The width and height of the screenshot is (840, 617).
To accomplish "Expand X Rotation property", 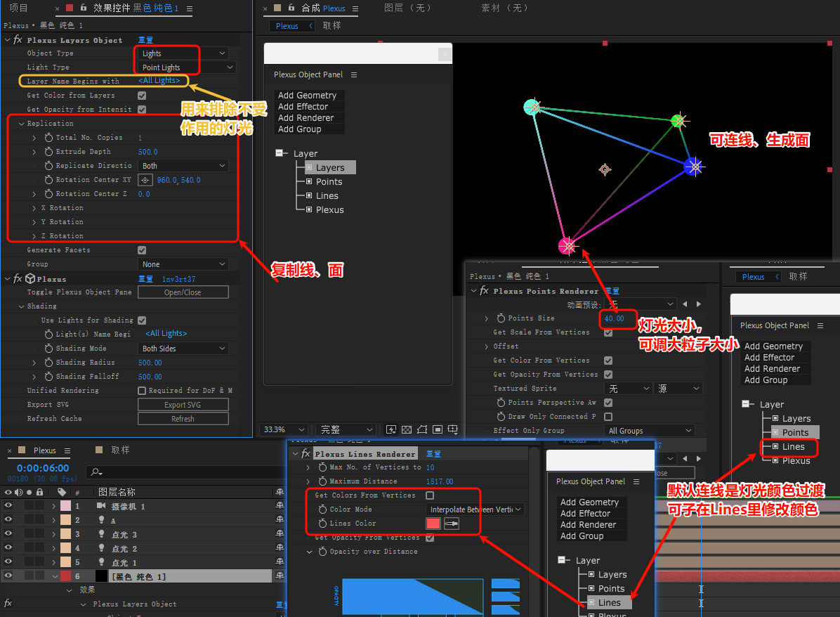I will pos(34,208).
